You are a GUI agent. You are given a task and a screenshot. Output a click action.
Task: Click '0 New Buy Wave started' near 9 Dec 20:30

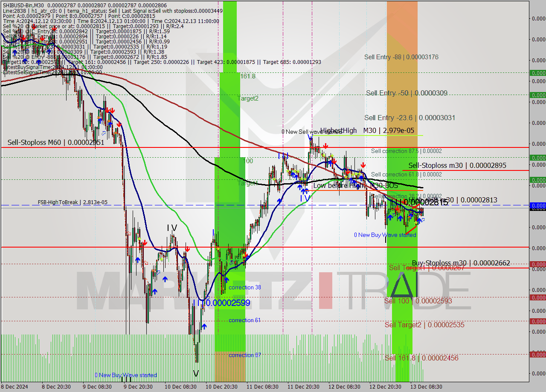tap(126, 375)
